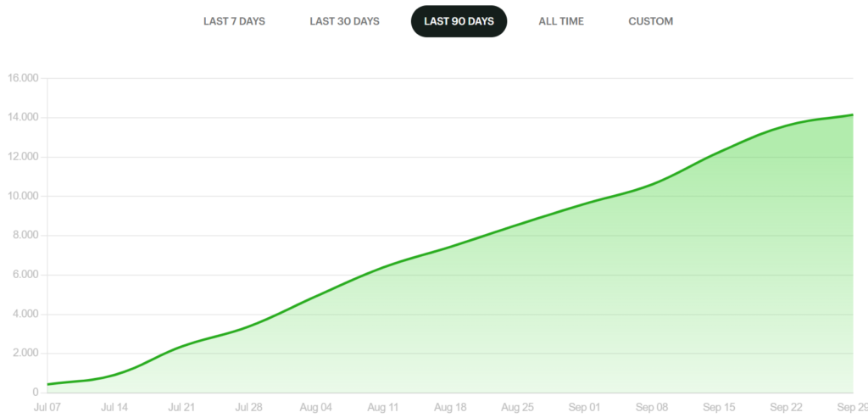The image size is (868, 418).
Task: Click the 10.000 y-axis value label
Action: pos(23,197)
